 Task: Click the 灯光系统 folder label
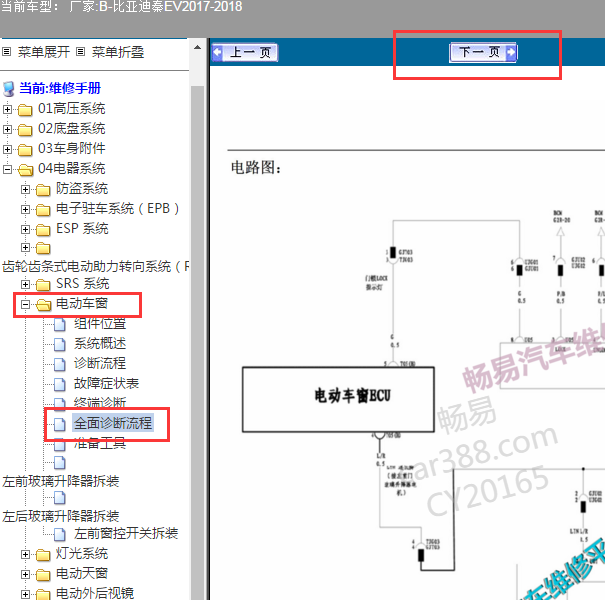tap(82, 554)
